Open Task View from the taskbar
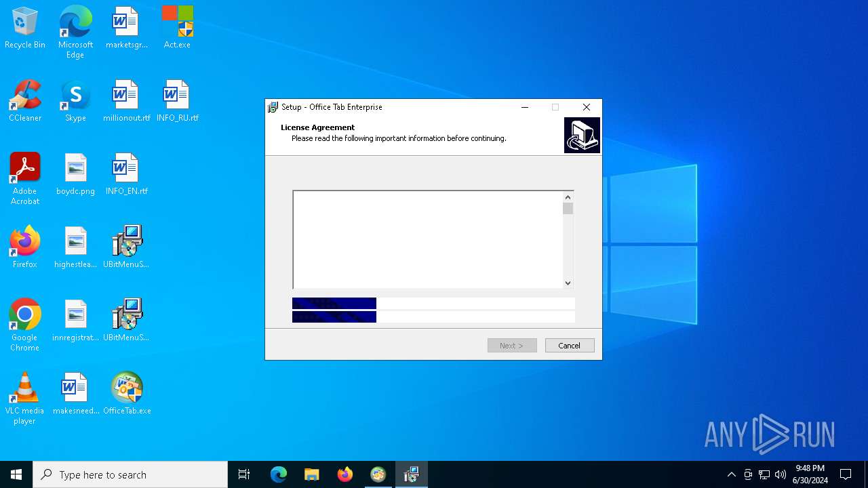The image size is (868, 488). [x=244, y=474]
